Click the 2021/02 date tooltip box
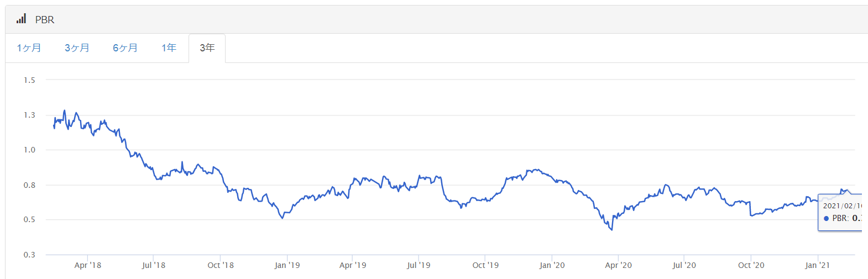 (840, 212)
